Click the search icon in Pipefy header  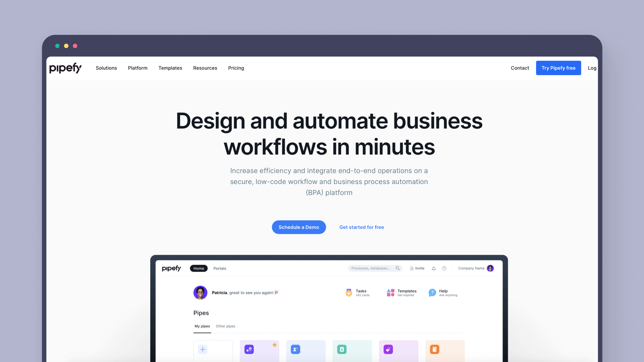pos(399,268)
